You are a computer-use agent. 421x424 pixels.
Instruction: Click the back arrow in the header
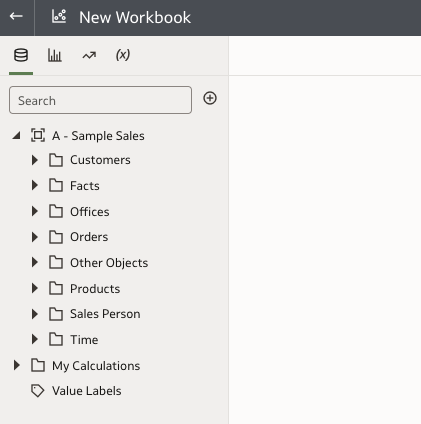(16, 16)
